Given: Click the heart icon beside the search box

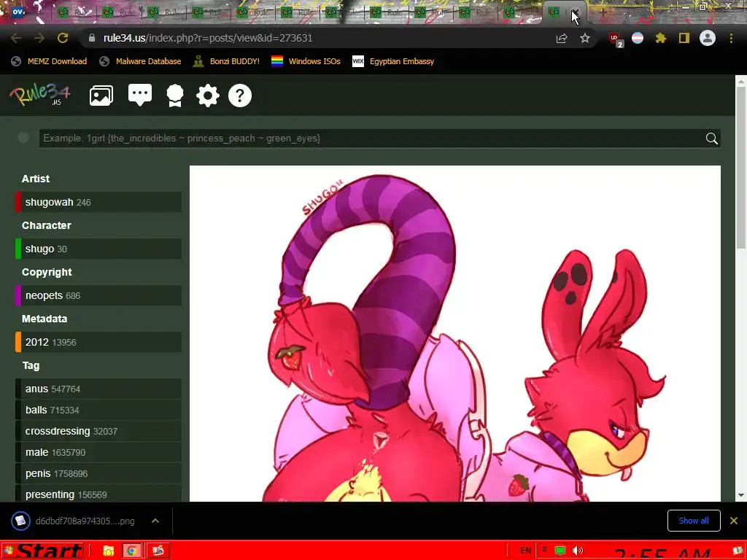Looking at the screenshot, I should (x=23, y=138).
